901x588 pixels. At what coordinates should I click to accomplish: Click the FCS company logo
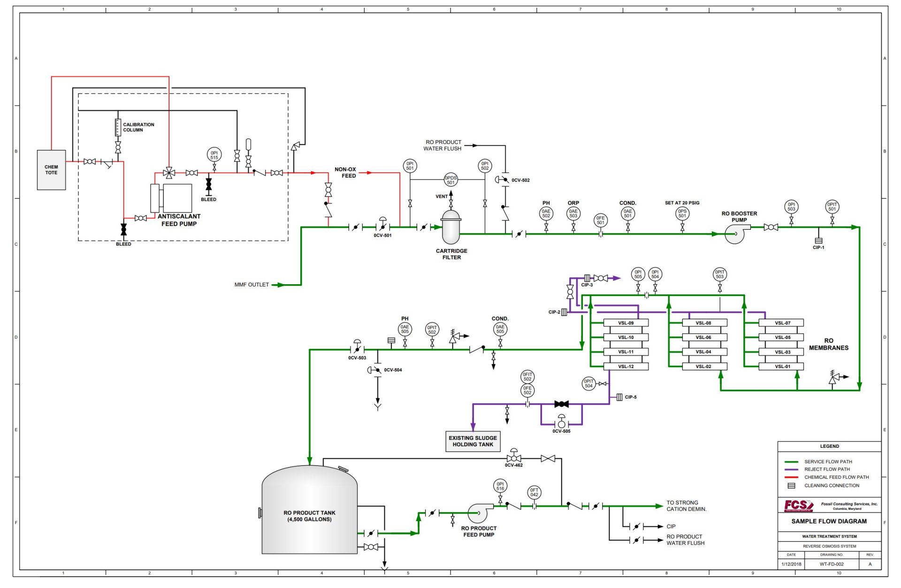[798, 505]
